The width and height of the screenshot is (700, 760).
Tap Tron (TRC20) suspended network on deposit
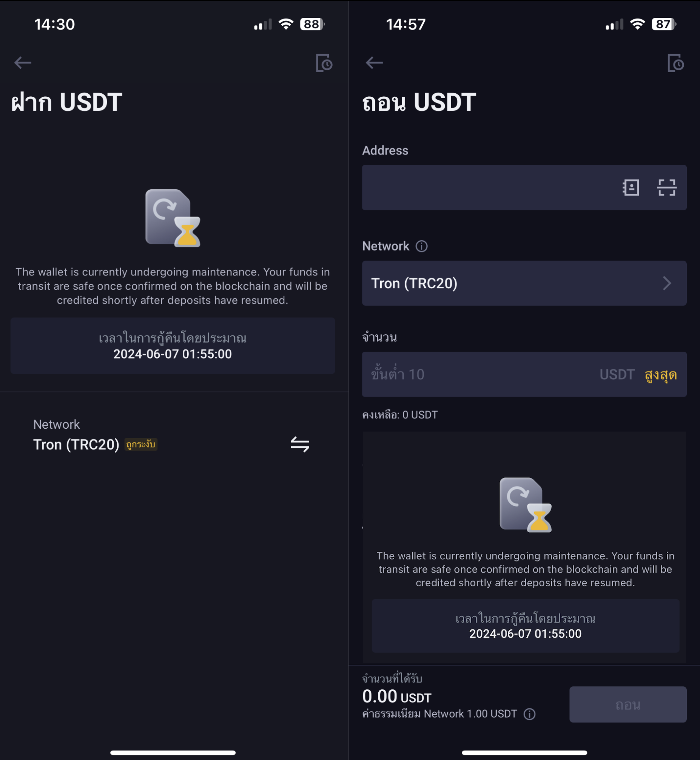(76, 445)
